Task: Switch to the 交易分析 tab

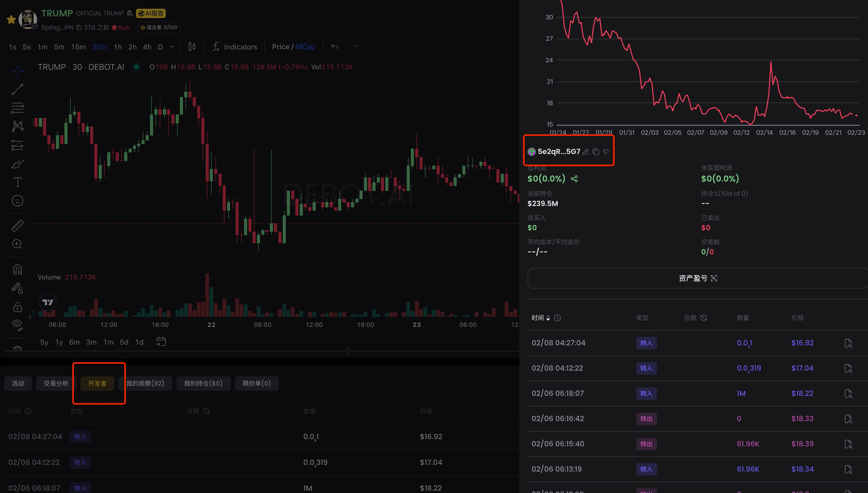Action: click(x=56, y=383)
